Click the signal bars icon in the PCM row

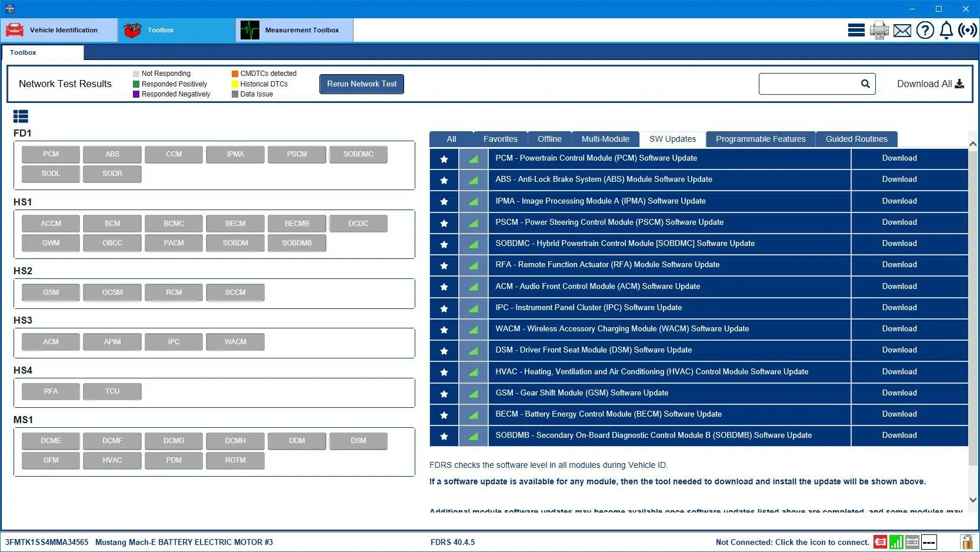[x=474, y=159]
